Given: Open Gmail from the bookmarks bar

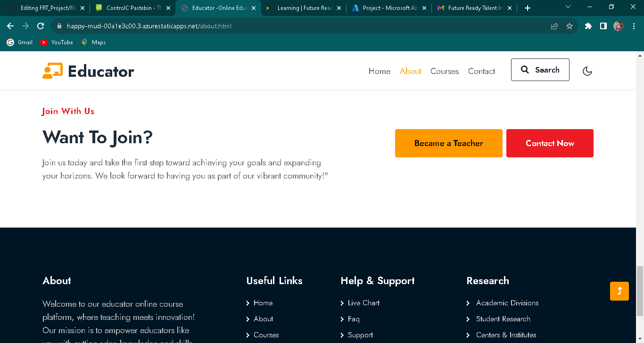Looking at the screenshot, I should tap(19, 42).
